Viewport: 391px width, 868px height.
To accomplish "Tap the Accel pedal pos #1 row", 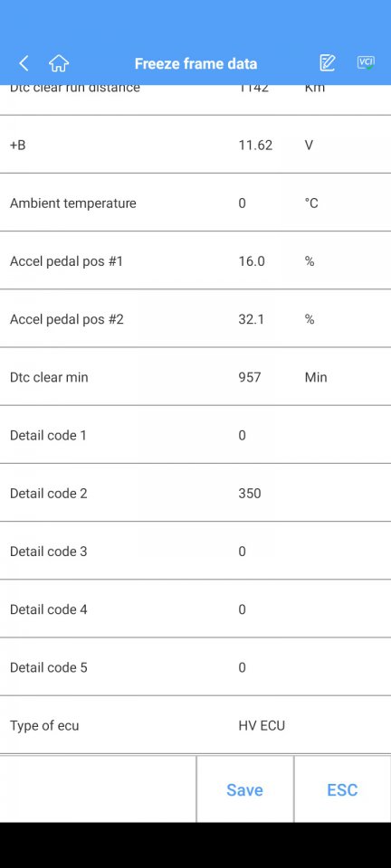I will tap(195, 261).
